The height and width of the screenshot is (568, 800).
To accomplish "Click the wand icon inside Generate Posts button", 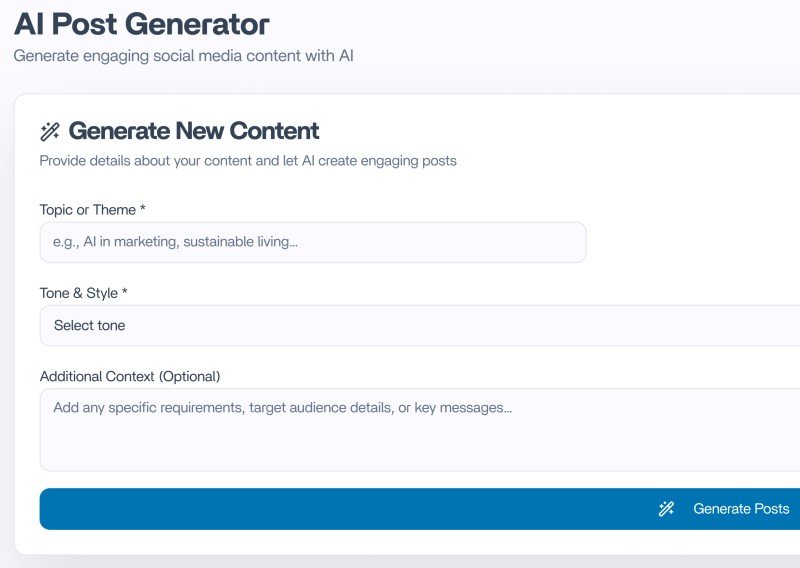I will pos(666,509).
